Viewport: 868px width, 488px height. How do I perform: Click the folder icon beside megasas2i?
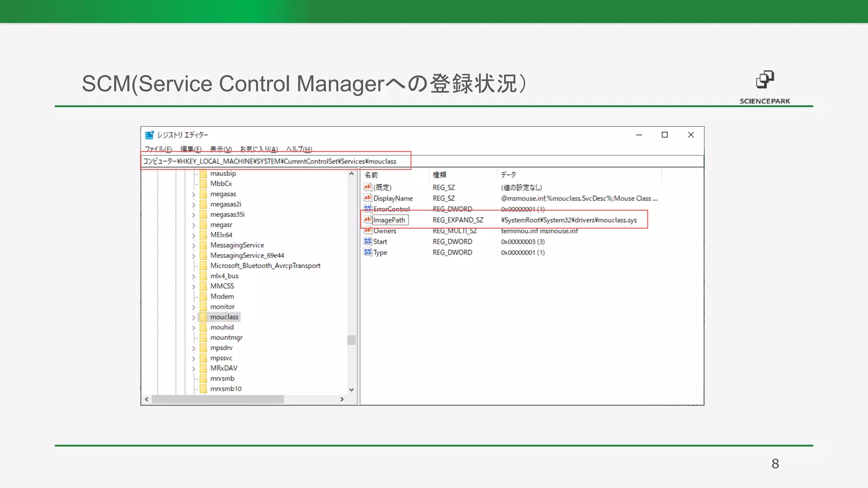tap(203, 204)
